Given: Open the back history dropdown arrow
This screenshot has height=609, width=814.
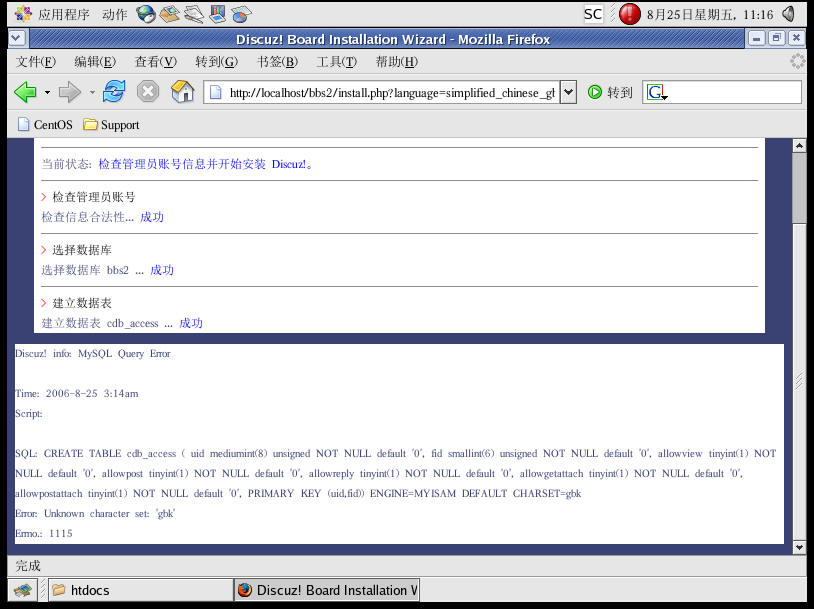Looking at the screenshot, I should point(47,92).
